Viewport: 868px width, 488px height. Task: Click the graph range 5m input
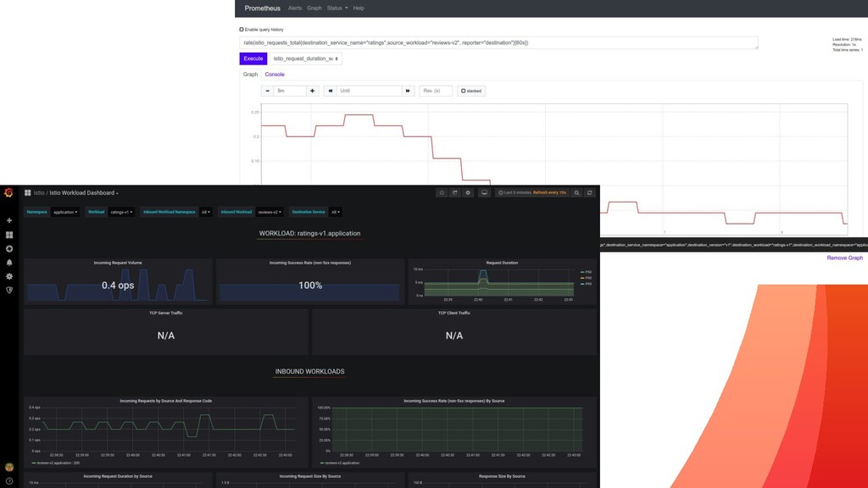[x=290, y=91]
